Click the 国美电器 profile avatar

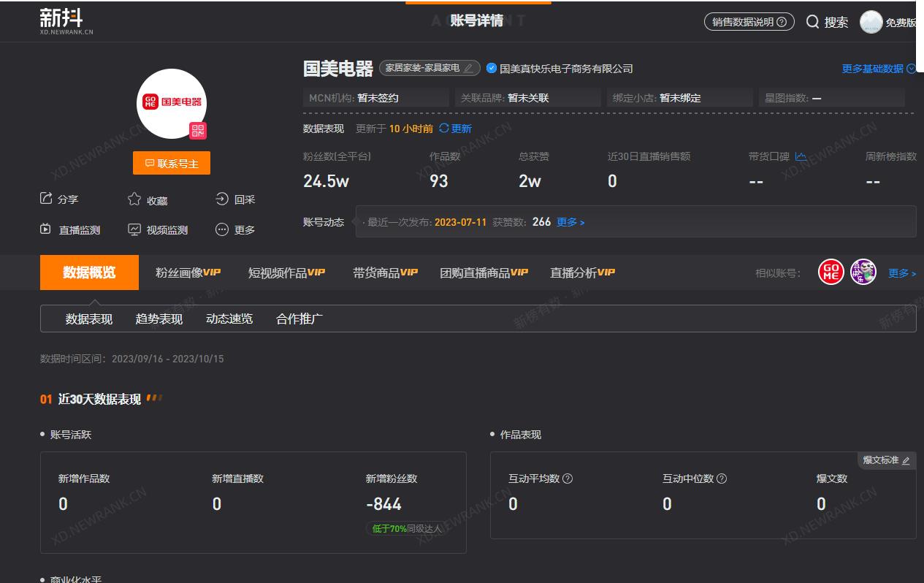[x=172, y=103]
